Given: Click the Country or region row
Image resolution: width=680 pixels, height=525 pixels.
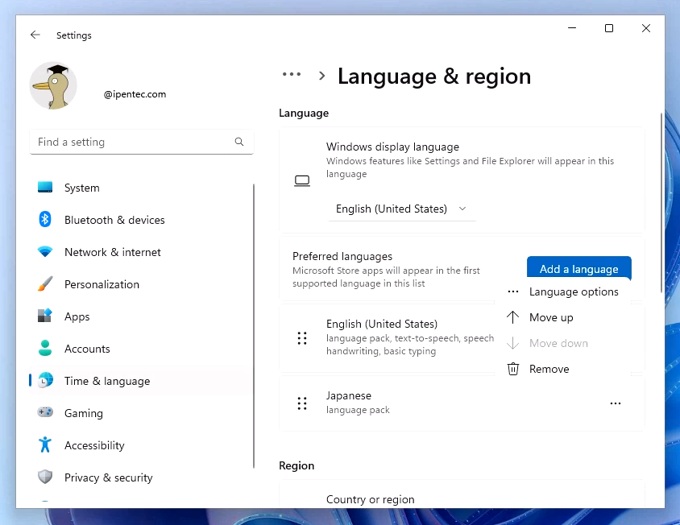Looking at the screenshot, I should coord(462,495).
